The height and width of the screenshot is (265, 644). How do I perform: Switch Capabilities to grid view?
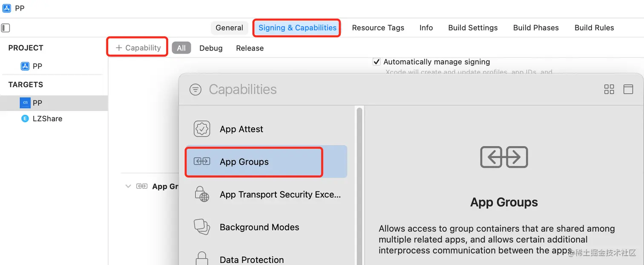(x=609, y=89)
